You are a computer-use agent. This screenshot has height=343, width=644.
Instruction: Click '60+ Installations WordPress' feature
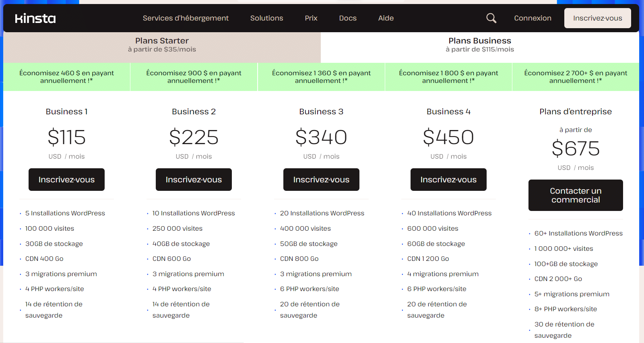[578, 233]
